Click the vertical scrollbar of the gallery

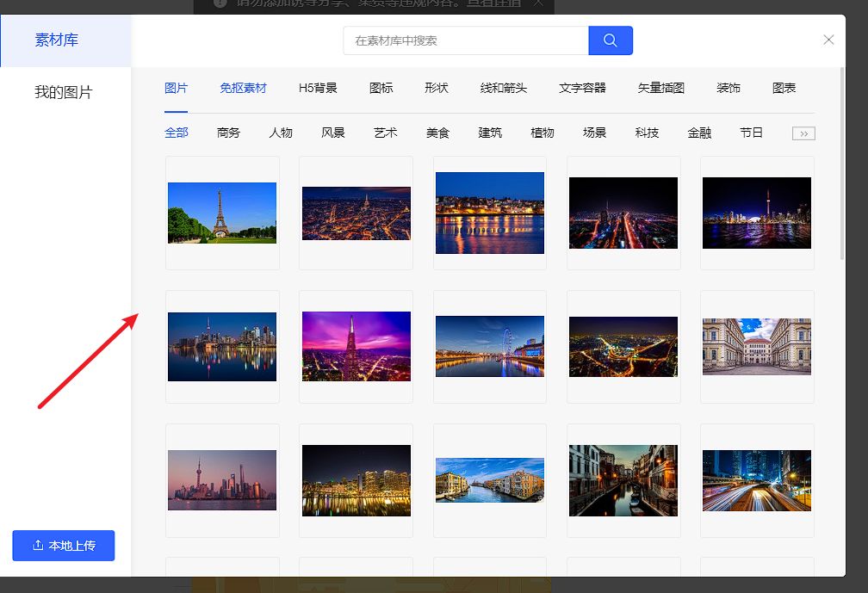pos(842,164)
